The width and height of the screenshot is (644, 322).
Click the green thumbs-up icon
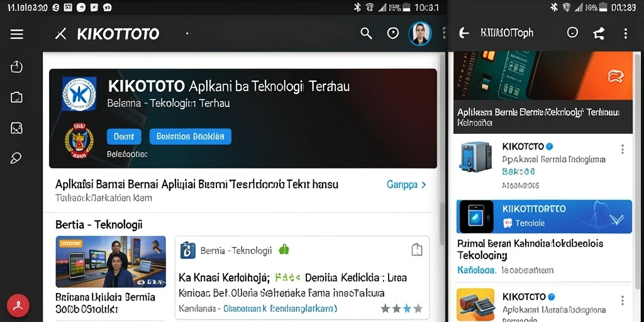pyautogui.click(x=284, y=249)
